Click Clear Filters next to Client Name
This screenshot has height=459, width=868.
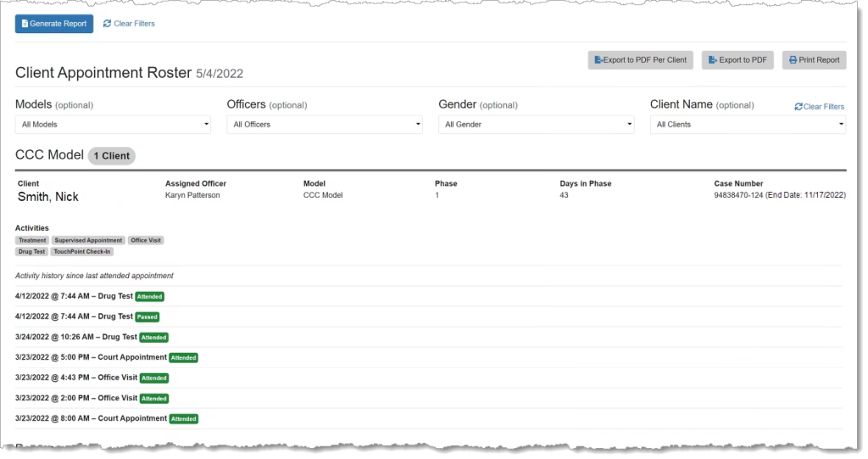click(820, 107)
